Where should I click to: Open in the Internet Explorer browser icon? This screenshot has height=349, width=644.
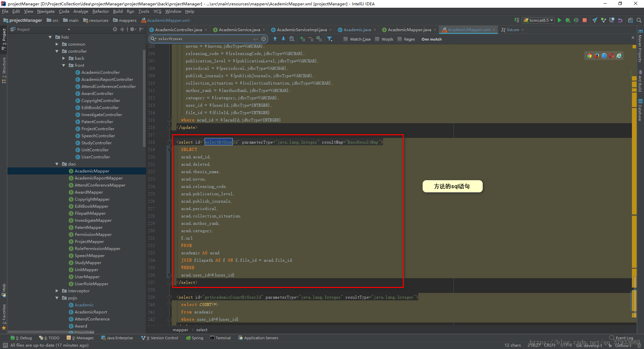point(619,56)
